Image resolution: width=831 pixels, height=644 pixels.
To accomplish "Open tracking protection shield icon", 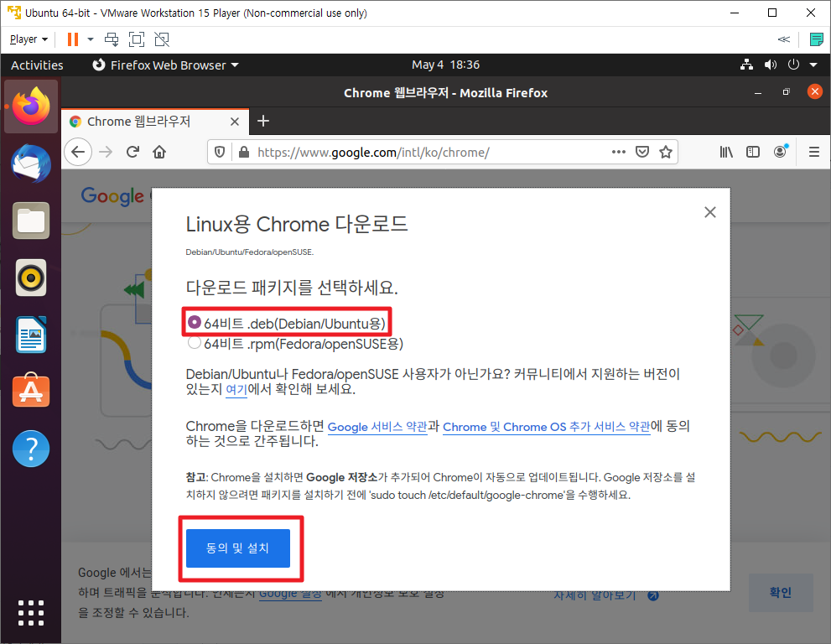I will coord(220,153).
